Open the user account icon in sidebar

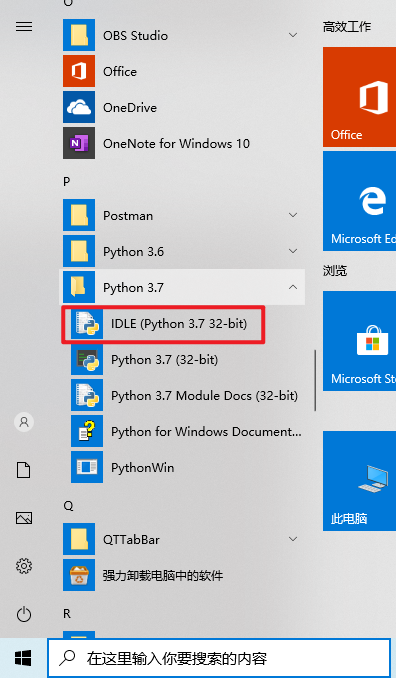click(x=24, y=422)
